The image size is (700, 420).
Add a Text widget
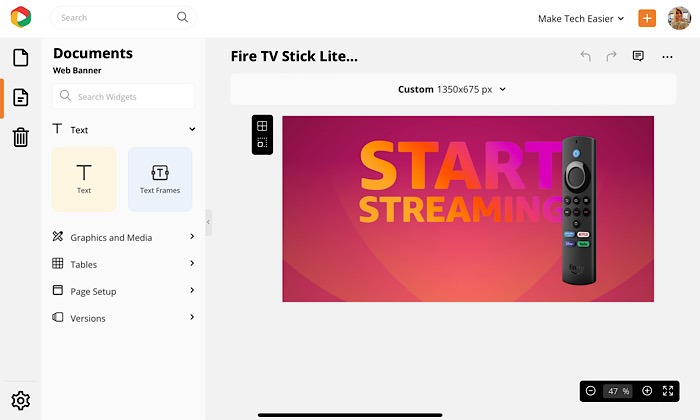click(84, 179)
